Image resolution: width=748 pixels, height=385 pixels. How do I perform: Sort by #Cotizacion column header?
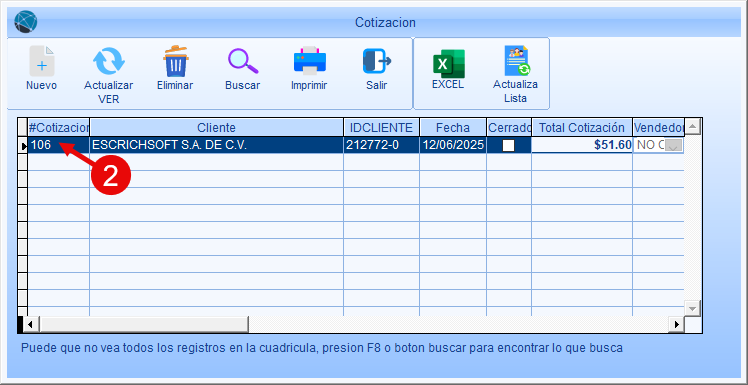click(59, 127)
